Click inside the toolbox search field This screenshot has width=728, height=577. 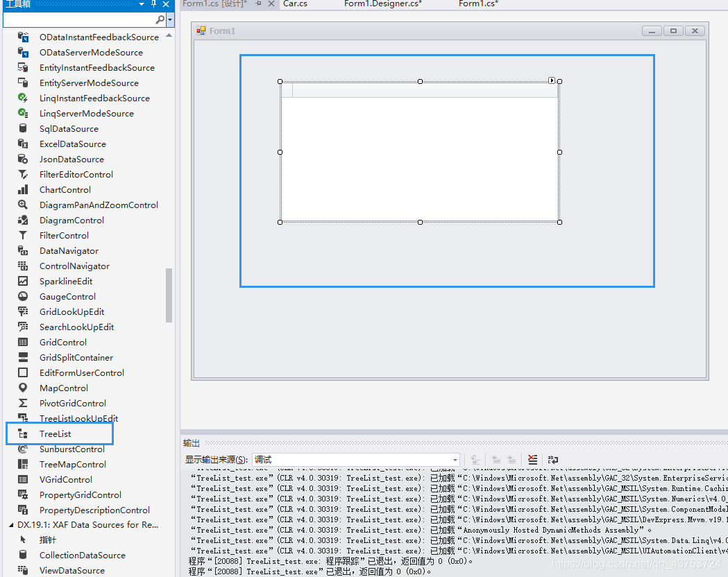point(80,19)
